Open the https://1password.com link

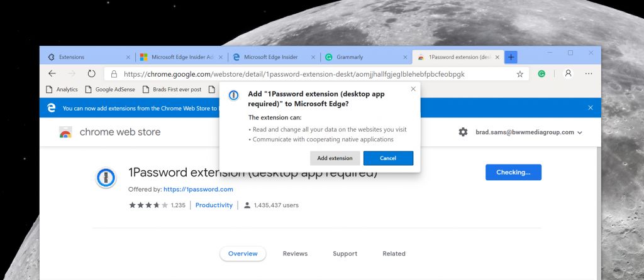tap(198, 190)
